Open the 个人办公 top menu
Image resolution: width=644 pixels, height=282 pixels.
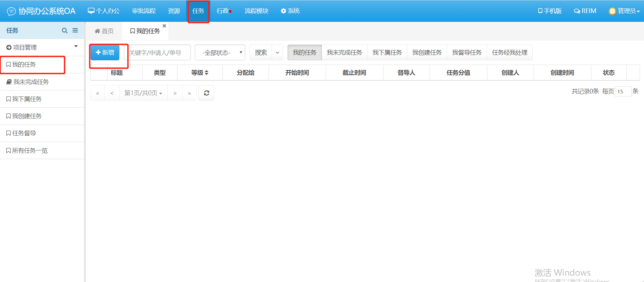point(104,11)
